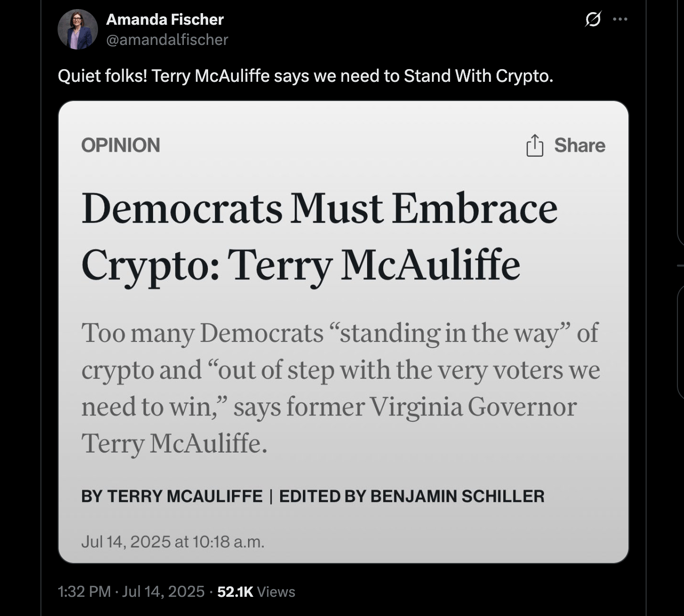Click the @amandalfischer handle
The image size is (684, 616).
point(167,39)
